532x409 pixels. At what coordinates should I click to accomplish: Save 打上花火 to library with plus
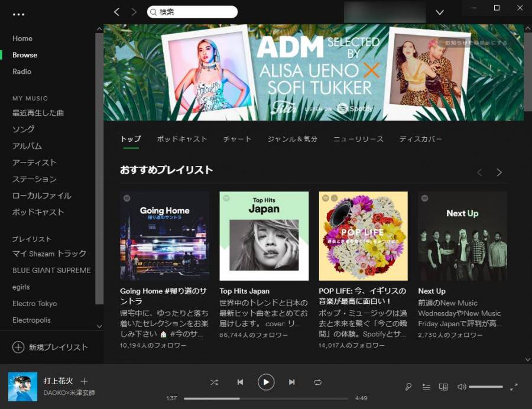pos(84,381)
